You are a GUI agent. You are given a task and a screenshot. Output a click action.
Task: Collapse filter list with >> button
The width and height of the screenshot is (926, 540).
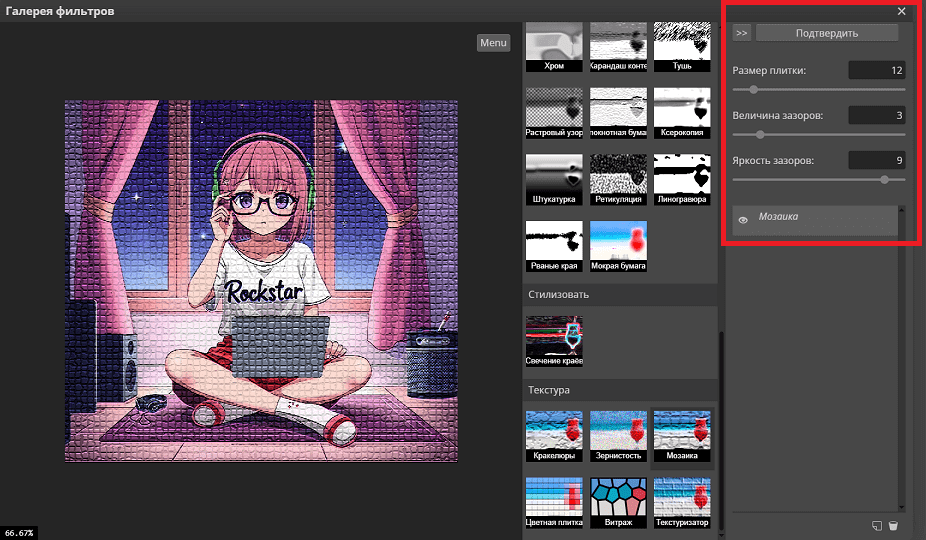tap(742, 33)
